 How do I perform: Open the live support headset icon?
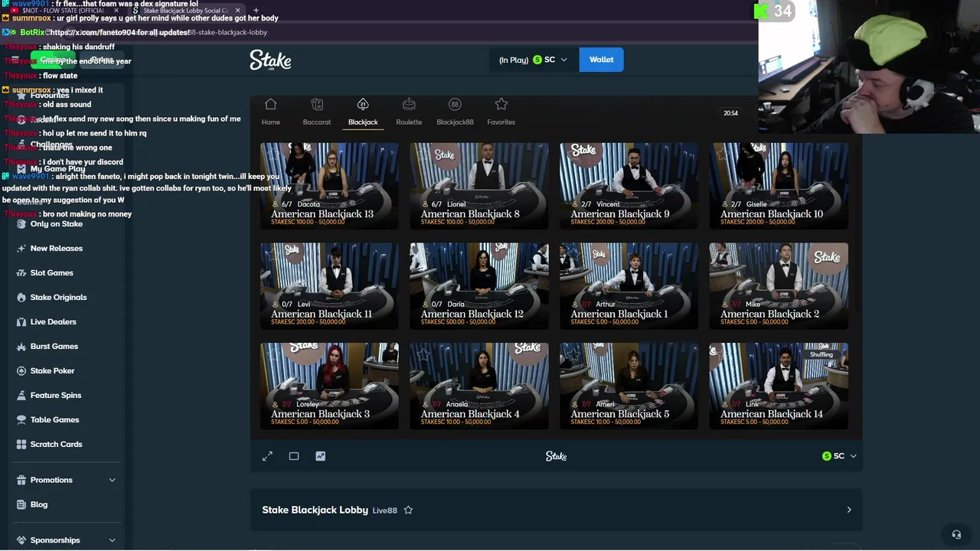[955, 534]
